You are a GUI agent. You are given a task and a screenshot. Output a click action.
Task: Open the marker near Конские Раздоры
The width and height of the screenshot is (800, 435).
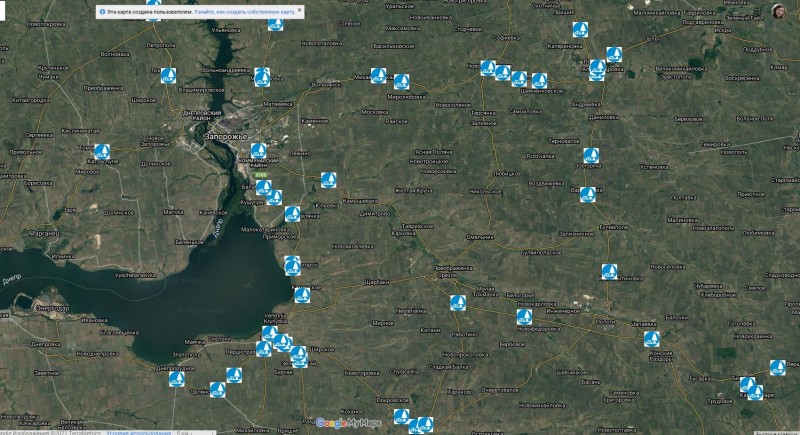(x=651, y=338)
